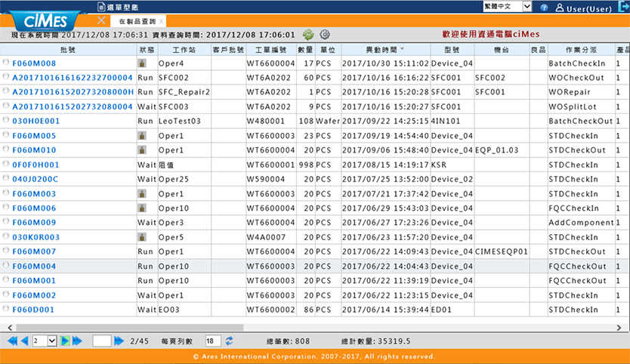Open lot link F060M001

coord(34,281)
